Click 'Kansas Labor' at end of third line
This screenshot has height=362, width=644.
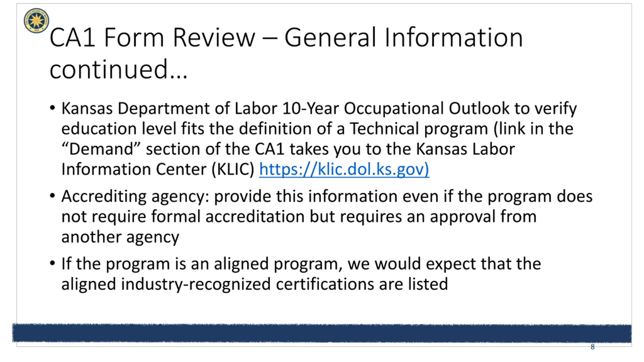pos(465,149)
